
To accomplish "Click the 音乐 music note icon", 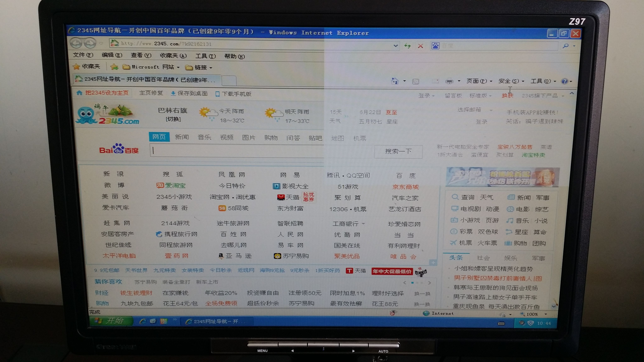I will coord(510,221).
